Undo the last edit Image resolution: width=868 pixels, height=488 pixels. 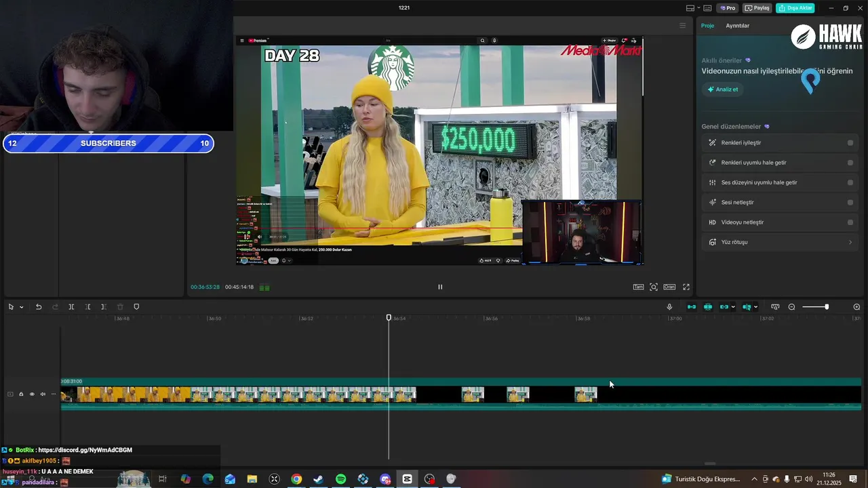coord(39,307)
